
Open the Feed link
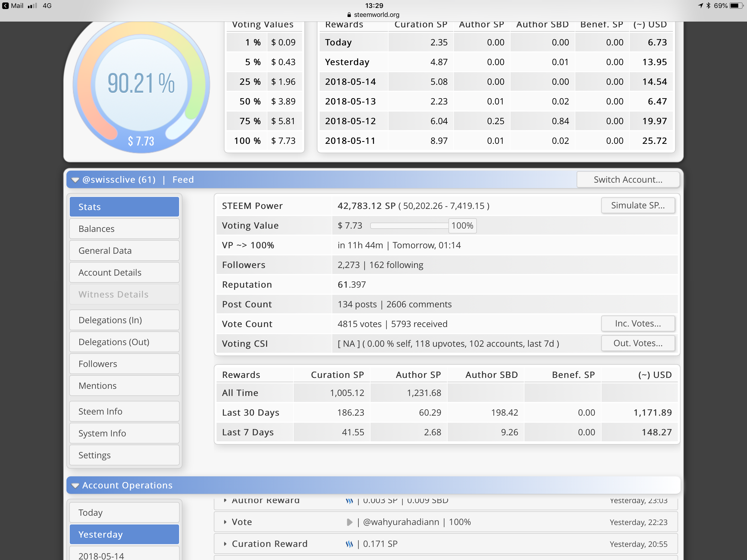(183, 180)
